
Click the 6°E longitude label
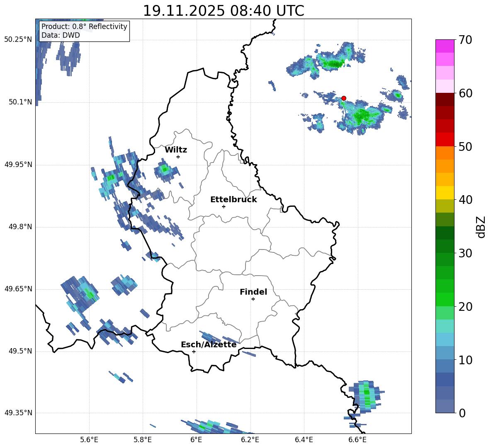point(197,440)
